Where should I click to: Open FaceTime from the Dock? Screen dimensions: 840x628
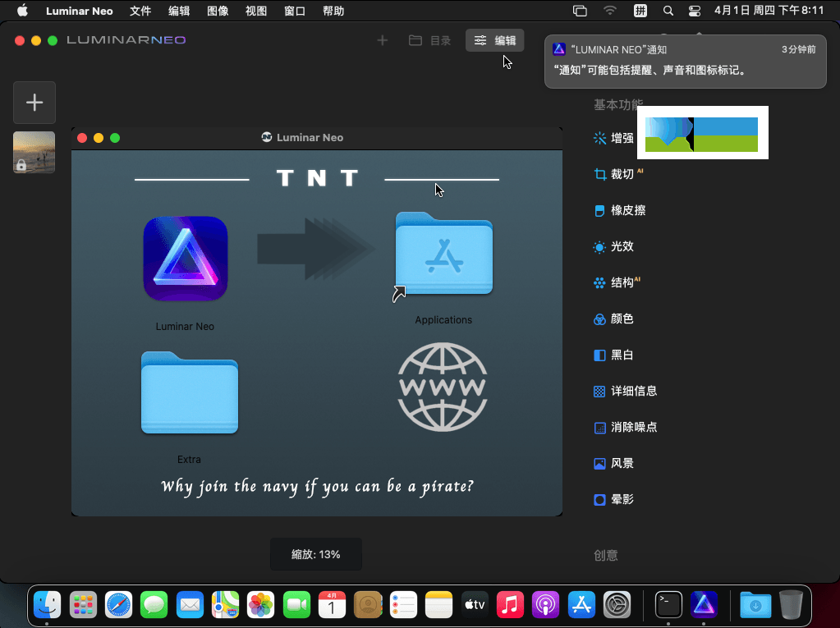point(296,605)
